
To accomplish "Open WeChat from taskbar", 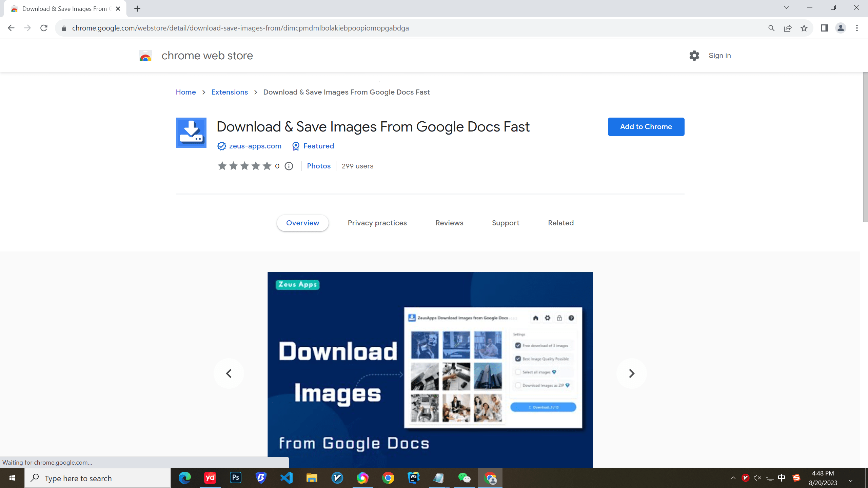I will pyautogui.click(x=465, y=478).
